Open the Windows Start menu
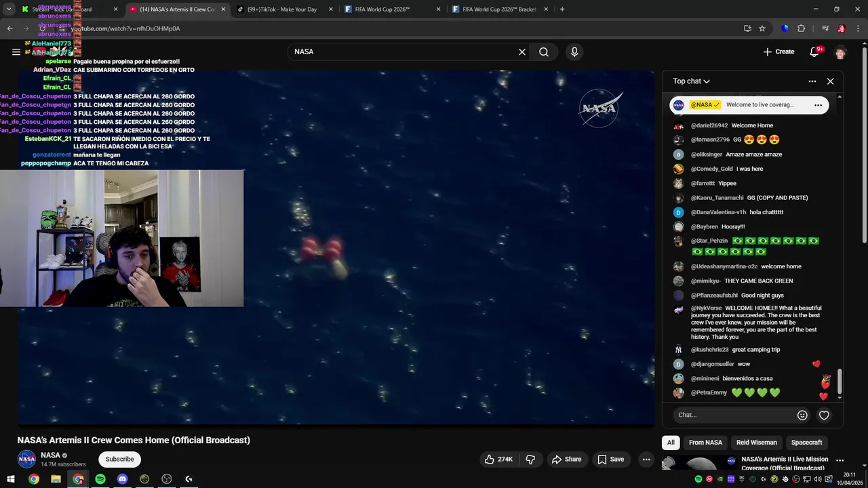The image size is (868, 488). tap(11, 479)
